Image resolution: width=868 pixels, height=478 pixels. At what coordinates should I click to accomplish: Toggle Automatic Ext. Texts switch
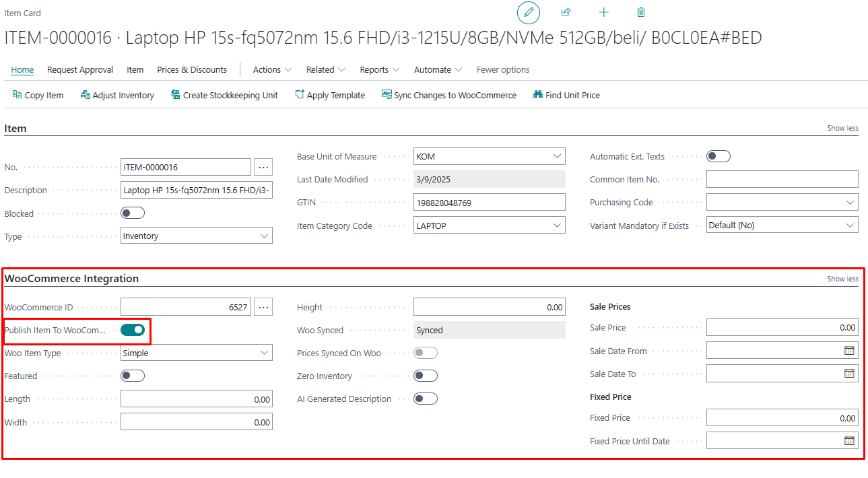719,156
